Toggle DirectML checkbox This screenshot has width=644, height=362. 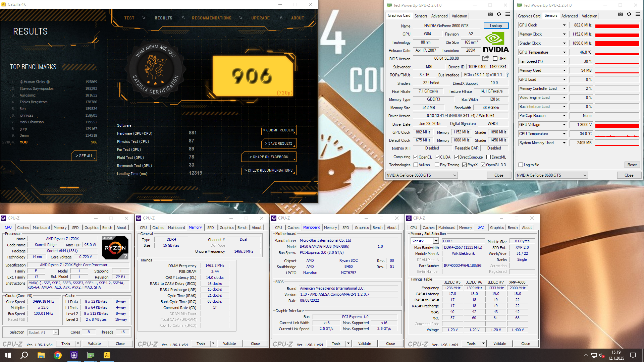(488, 157)
